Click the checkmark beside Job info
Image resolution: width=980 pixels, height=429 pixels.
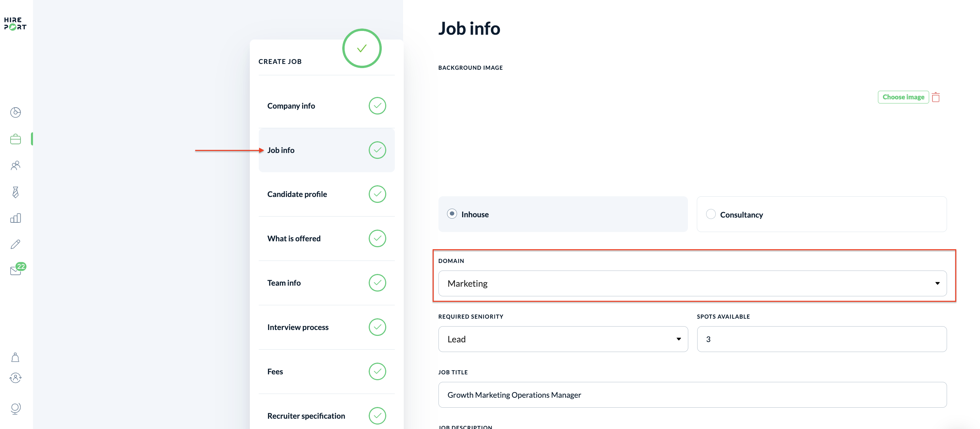(x=377, y=150)
